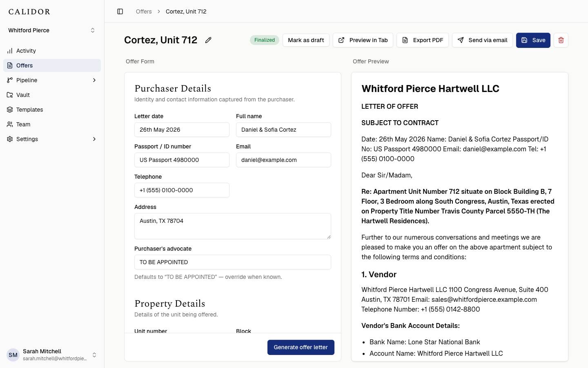Open the Team page
Screen dimensions: 588x368
[52, 124]
